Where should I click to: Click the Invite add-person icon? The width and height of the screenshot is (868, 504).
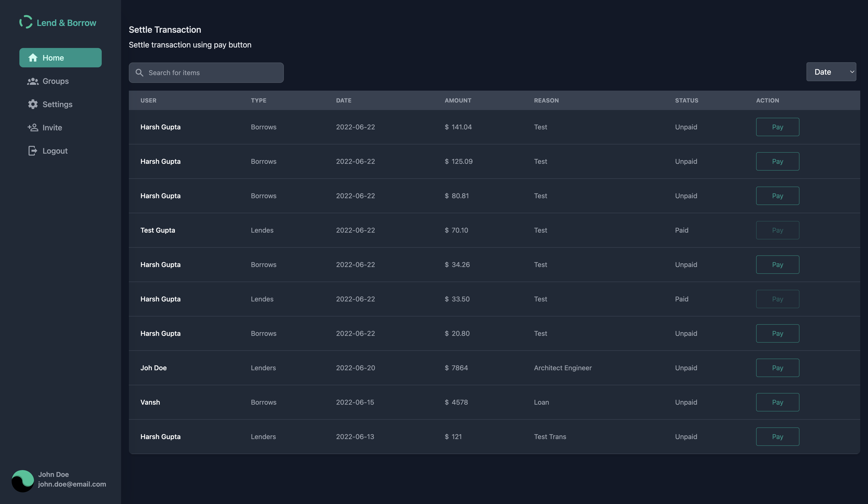pos(33,127)
